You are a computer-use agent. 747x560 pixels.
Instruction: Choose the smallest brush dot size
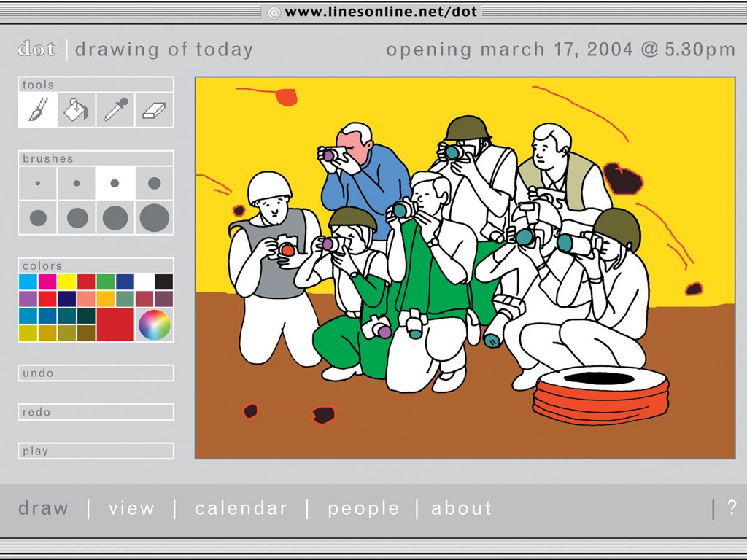pos(38,183)
